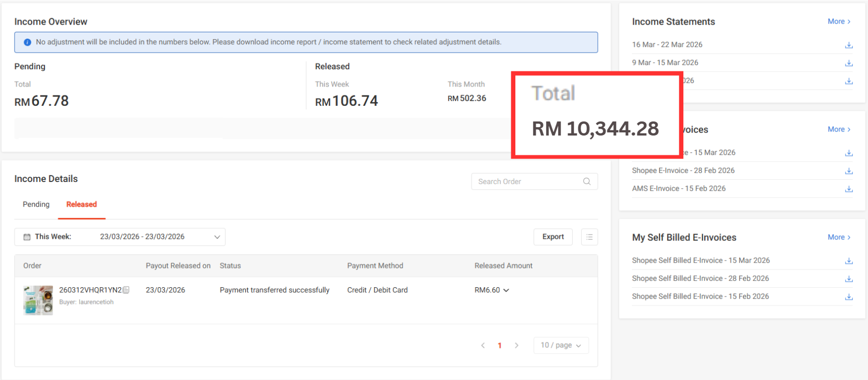The width and height of the screenshot is (868, 380).
Task: Click Shopee Self Billed E-Invoice - 15 Mar 2026
Action: [701, 261]
